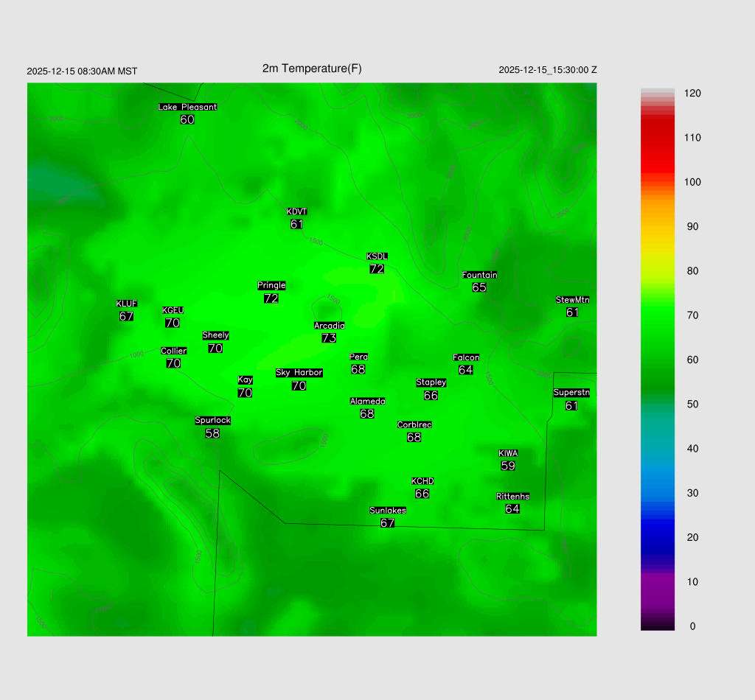This screenshot has height=700, width=755.
Task: Click the KIWA station reading of 59
Action: (508, 466)
